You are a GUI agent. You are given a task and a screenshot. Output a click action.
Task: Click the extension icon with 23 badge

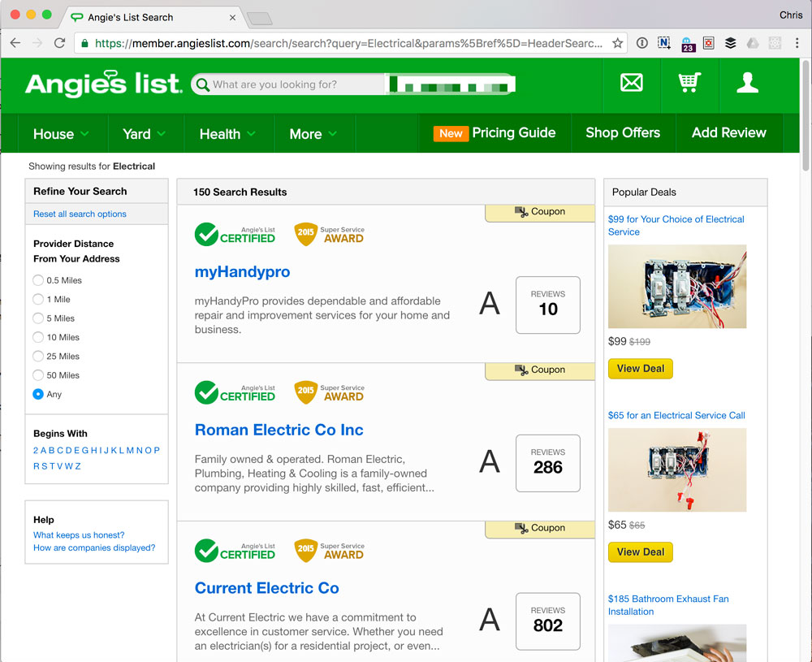[687, 44]
